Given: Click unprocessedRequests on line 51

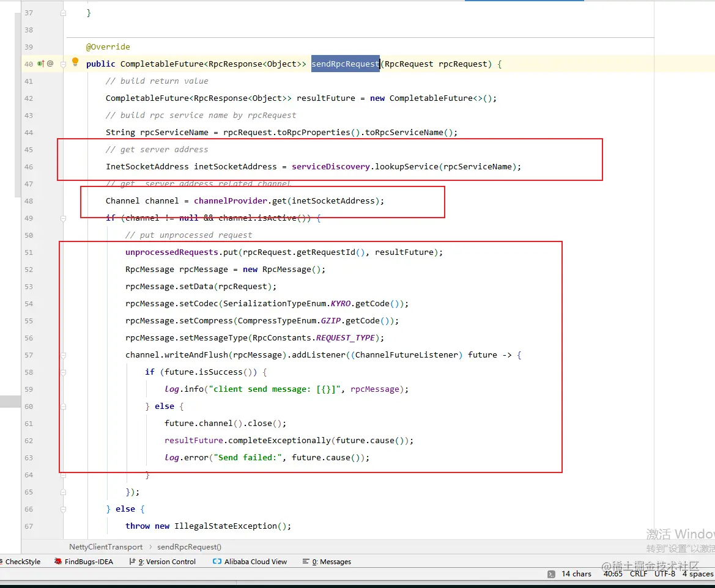Looking at the screenshot, I should pos(172,252).
